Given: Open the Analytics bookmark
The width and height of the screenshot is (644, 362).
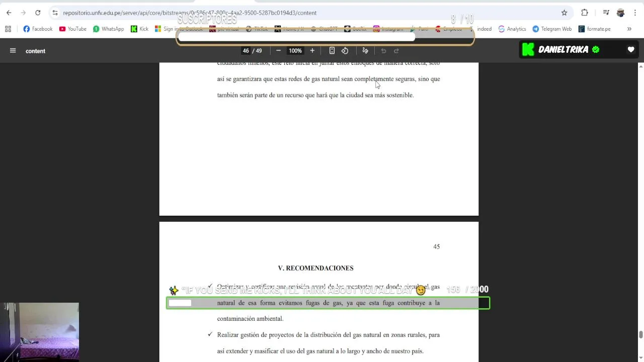Looking at the screenshot, I should [x=512, y=29].
